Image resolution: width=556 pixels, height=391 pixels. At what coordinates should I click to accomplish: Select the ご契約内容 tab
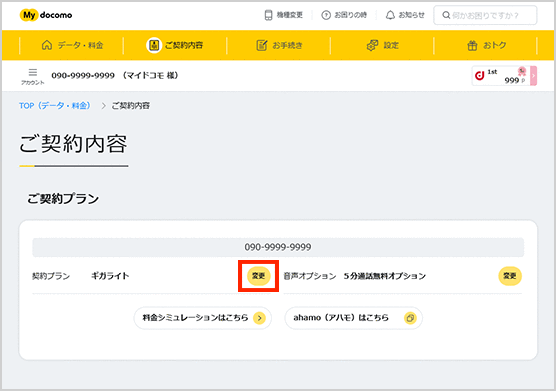(175, 45)
